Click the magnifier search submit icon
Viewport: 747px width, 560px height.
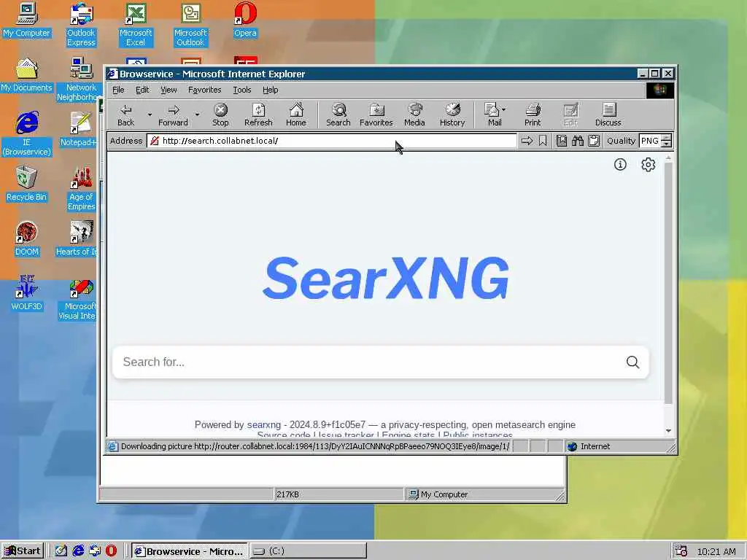(x=632, y=362)
